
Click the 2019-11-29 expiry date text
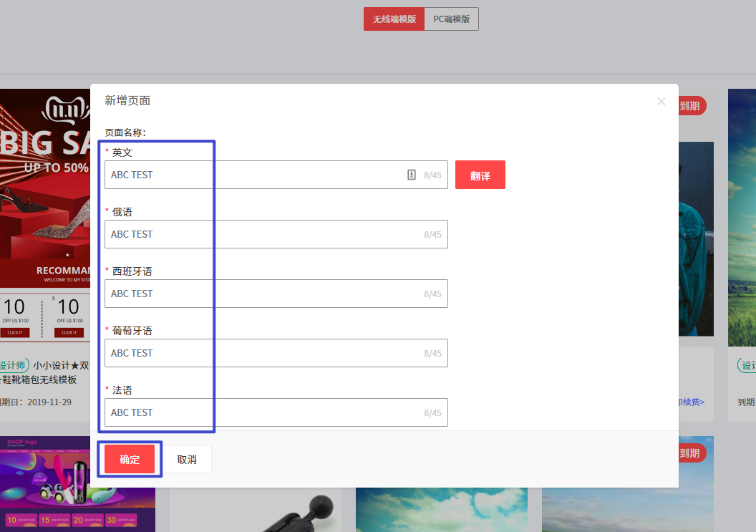(49, 402)
